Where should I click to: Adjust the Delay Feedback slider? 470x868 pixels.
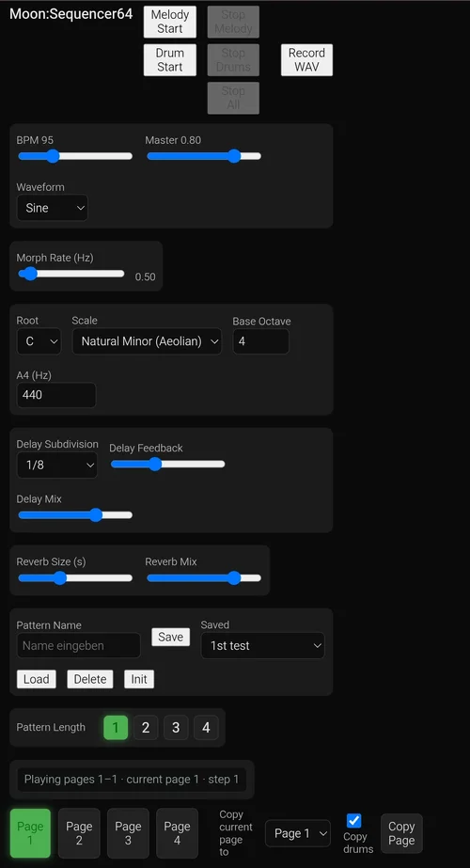167,464
